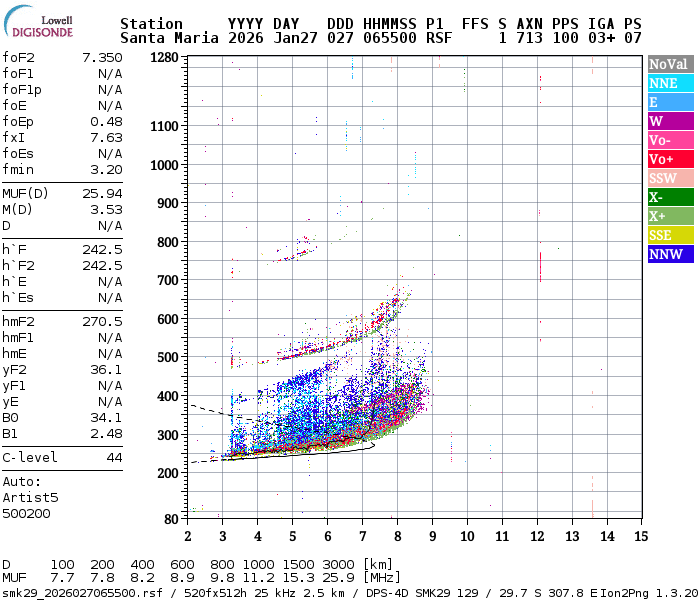
Task: Pick the E blue legend entry
Action: pyautogui.click(x=669, y=102)
